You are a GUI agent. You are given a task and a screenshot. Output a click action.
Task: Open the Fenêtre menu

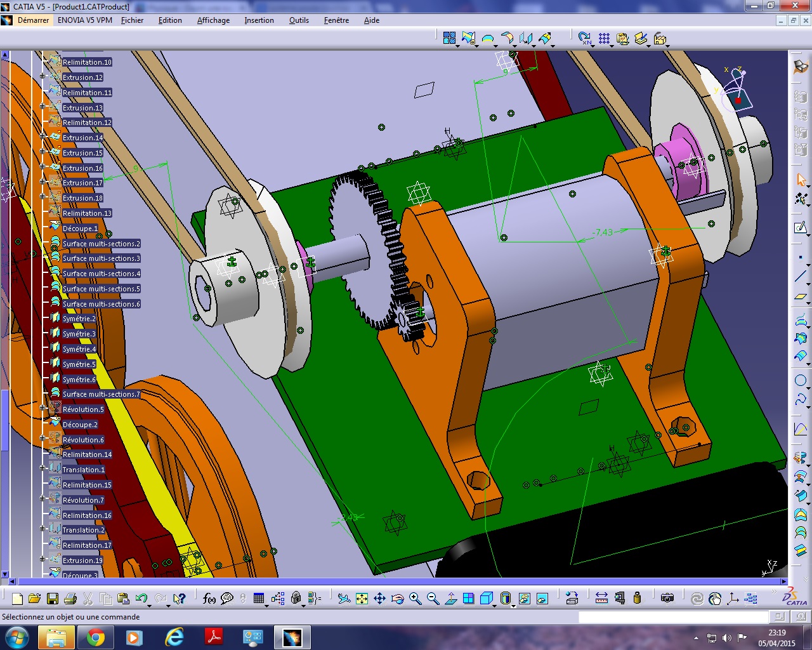[x=336, y=20]
